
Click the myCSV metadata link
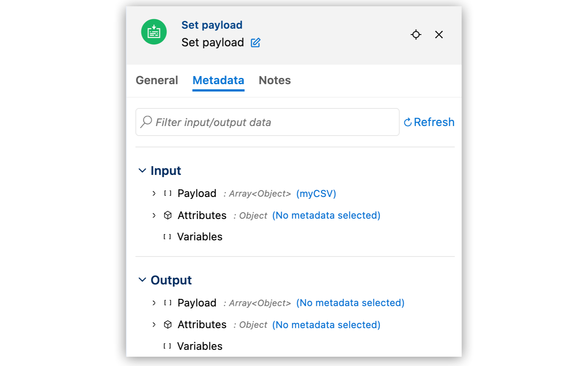[x=316, y=193]
